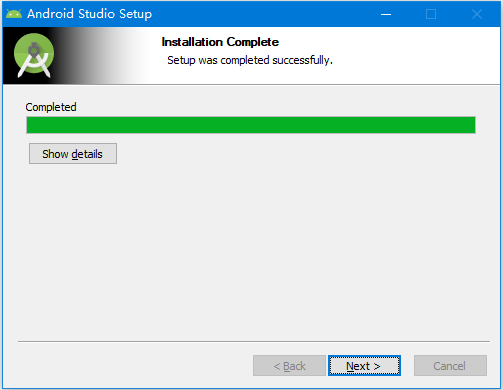Click the Android robot icon in title bar
Screen dimensions: 503x390
tap(14, 14)
